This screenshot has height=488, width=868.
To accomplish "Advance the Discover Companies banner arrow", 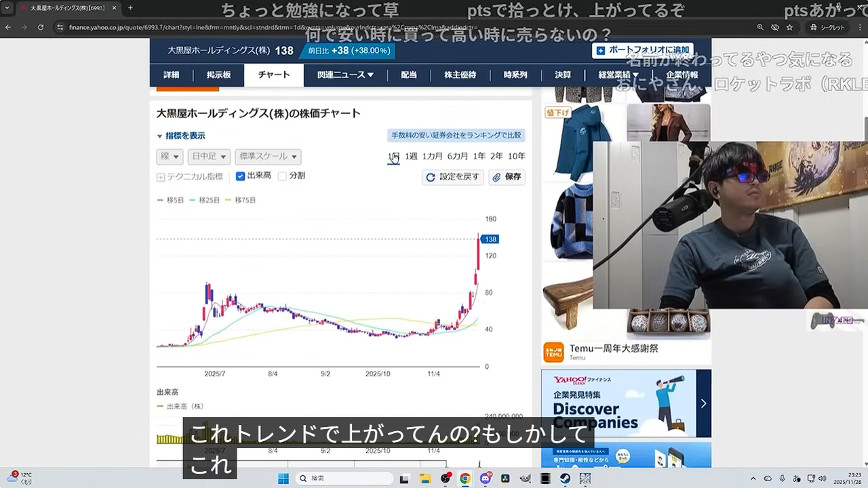I will (x=703, y=403).
